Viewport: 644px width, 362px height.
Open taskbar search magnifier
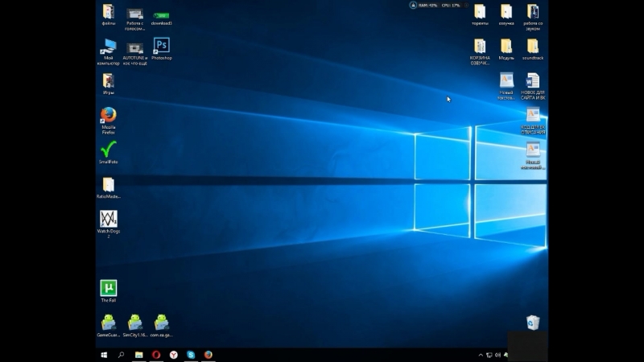click(122, 355)
